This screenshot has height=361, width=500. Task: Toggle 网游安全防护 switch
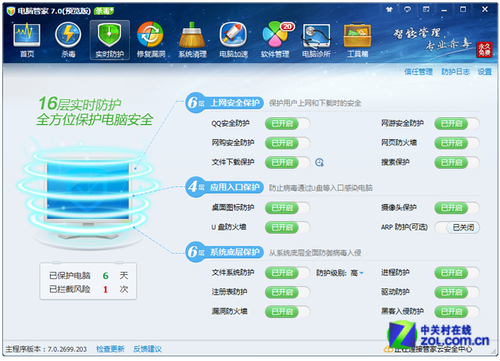[x=457, y=124]
